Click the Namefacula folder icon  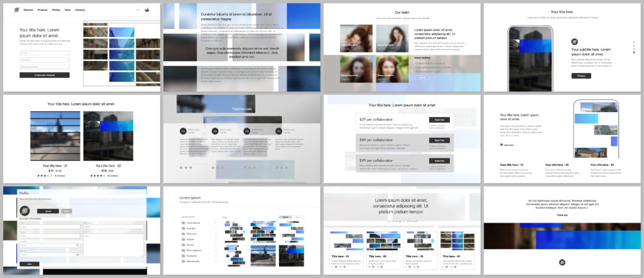(x=183, y=260)
